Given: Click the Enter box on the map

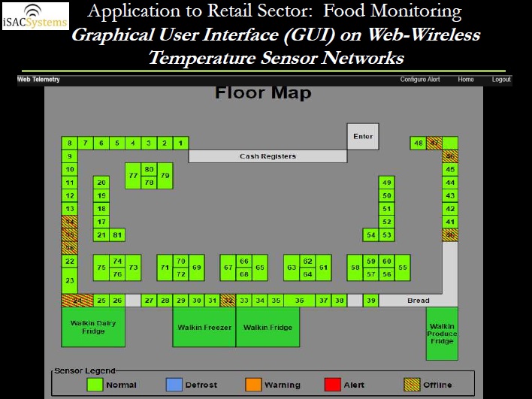Looking at the screenshot, I should (363, 137).
